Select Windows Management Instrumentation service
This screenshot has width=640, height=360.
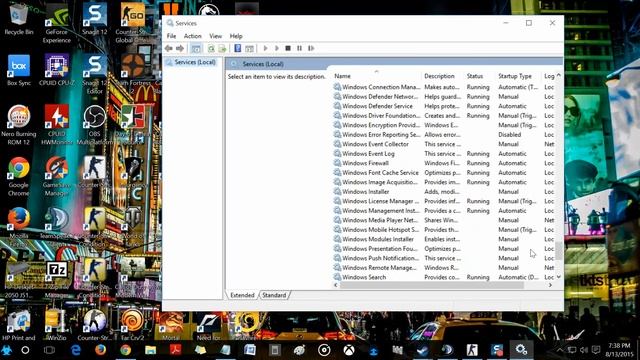pos(444,211)
